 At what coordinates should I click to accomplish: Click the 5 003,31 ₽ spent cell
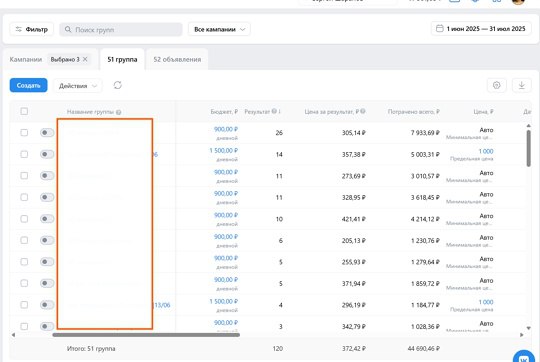point(425,155)
